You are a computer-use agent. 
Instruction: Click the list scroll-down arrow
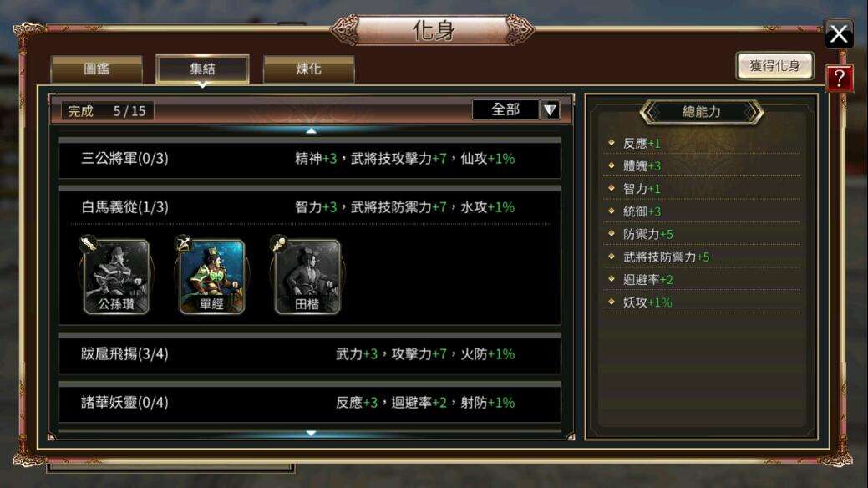click(311, 433)
